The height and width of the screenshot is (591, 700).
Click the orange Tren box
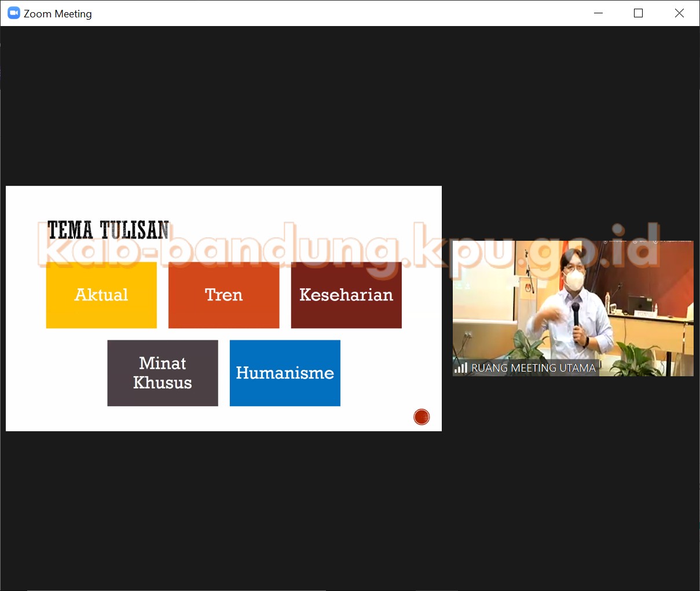coord(223,295)
